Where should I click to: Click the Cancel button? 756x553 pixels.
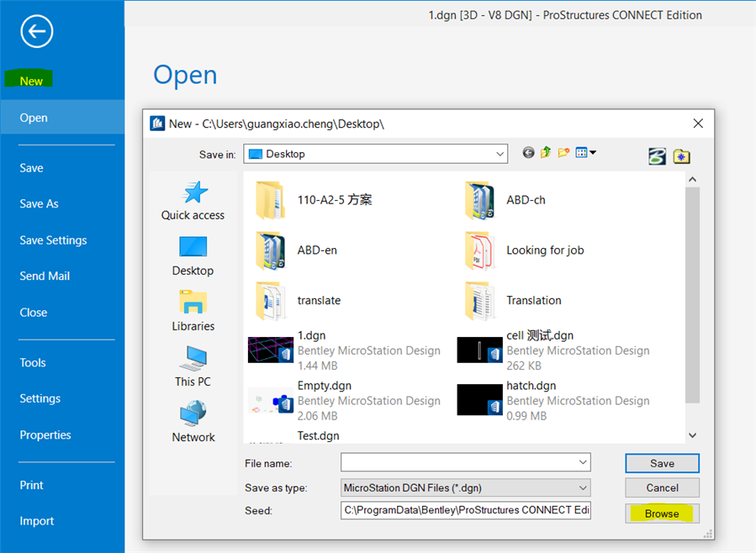click(x=662, y=487)
